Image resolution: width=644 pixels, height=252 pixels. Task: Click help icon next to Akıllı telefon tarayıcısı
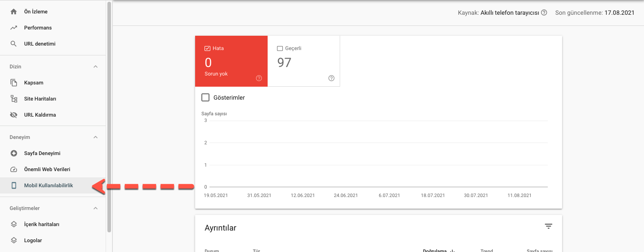(544, 13)
